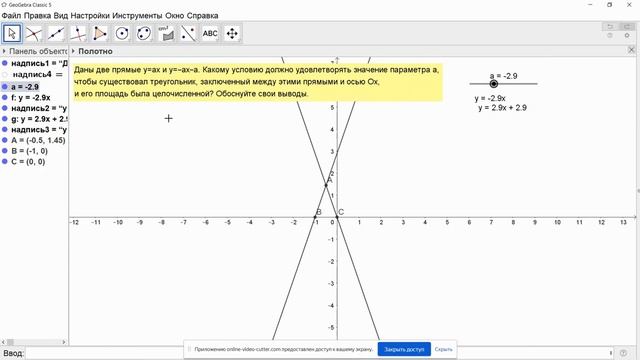Open the input help icon
Screen dimensions: 640x360
pos(623,353)
